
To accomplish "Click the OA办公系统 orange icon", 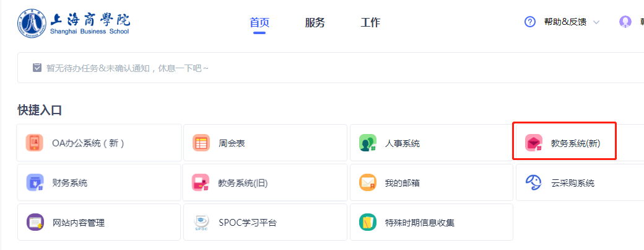I will [35, 143].
